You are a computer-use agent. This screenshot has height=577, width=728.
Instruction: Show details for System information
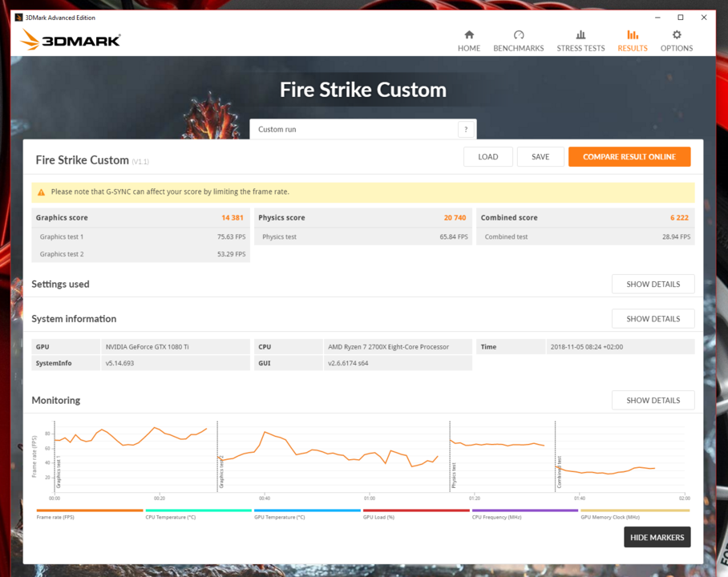[x=653, y=319]
